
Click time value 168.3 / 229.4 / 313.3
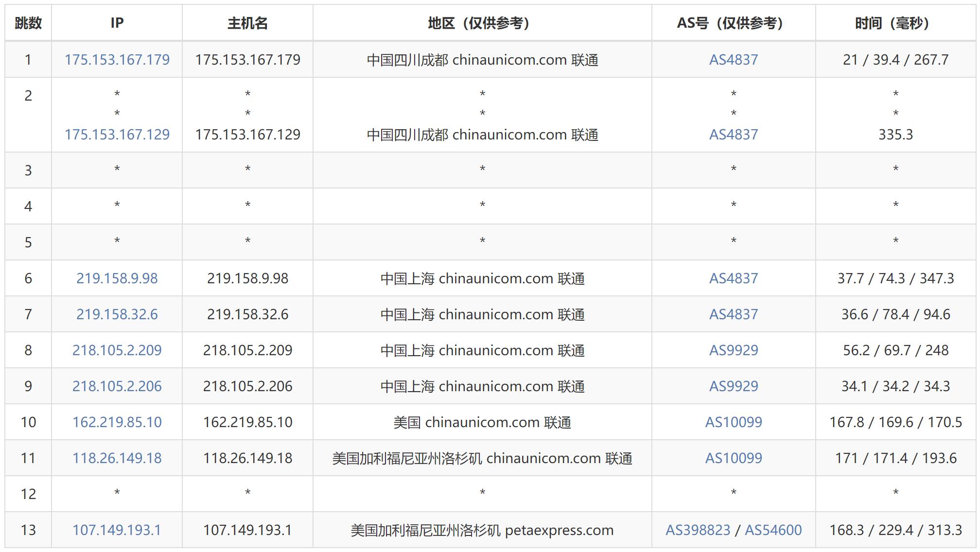pos(896,530)
